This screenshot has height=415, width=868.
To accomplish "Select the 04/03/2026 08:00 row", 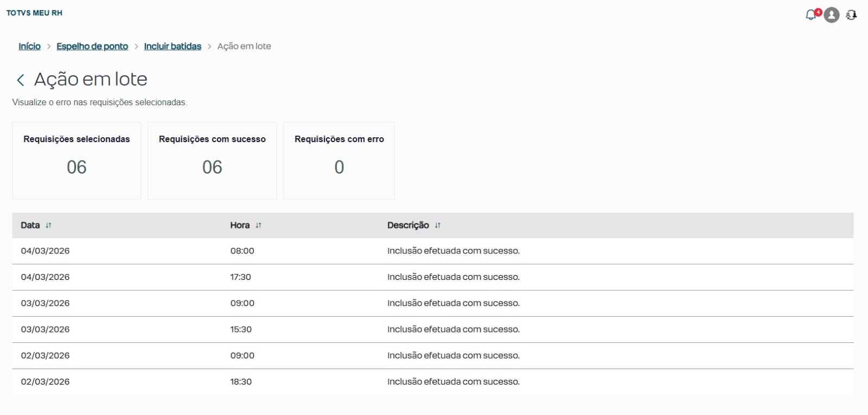I will coord(432,251).
